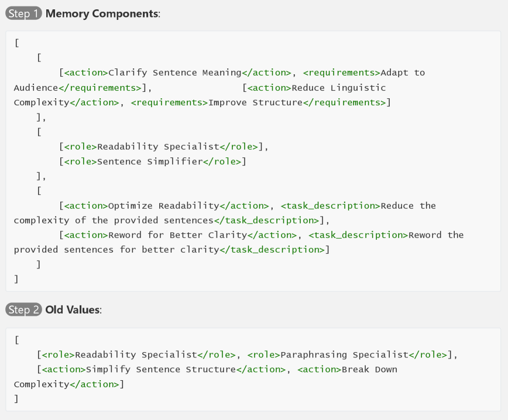Click the Simplify Sentence Structure action text
The height and width of the screenshot is (420, 508).
pyautogui.click(x=160, y=369)
